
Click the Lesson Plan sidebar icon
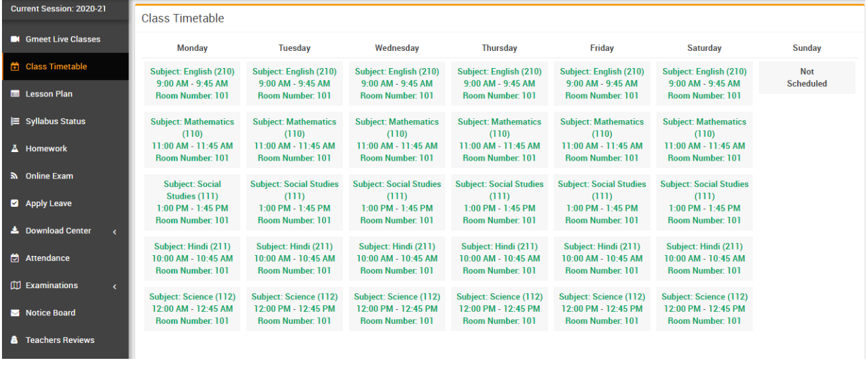pos(15,94)
